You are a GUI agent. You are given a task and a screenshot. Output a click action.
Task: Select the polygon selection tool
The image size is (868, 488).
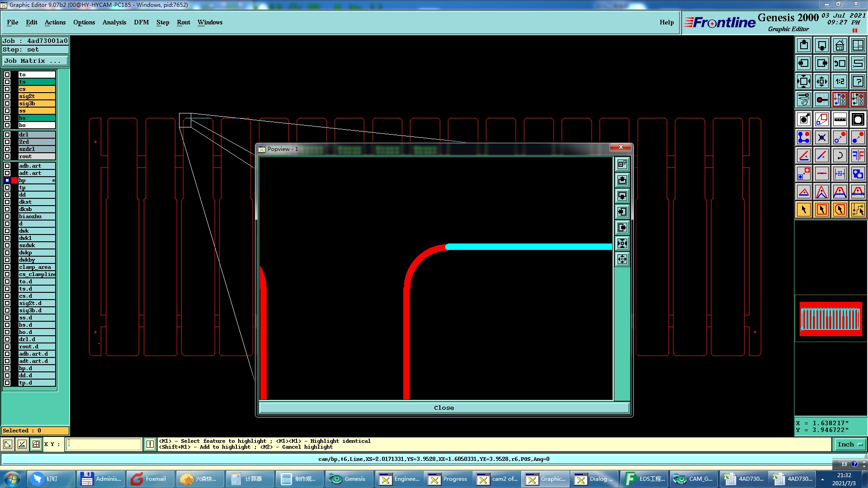tap(840, 210)
